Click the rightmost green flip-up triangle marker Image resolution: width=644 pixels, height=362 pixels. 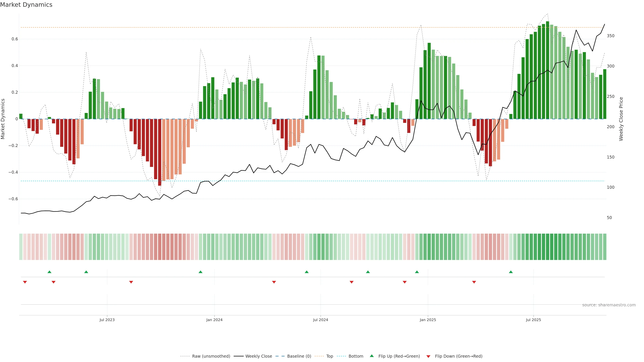(511, 272)
